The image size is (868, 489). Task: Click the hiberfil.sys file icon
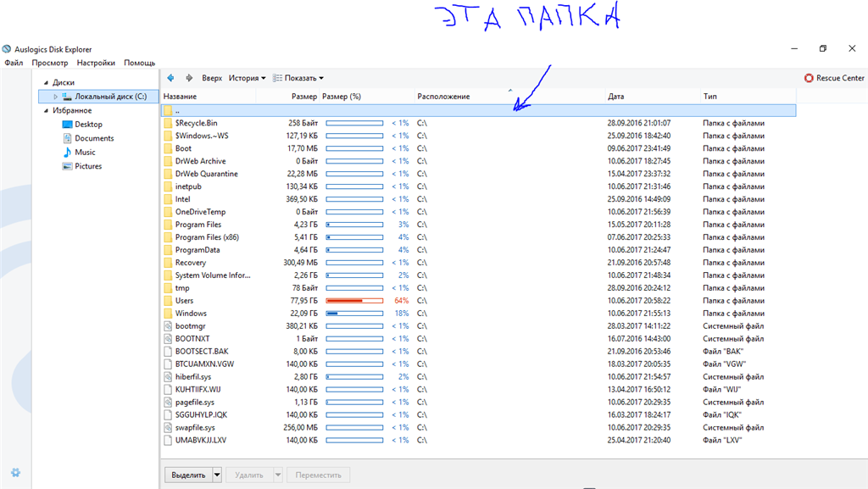pyautogui.click(x=168, y=376)
